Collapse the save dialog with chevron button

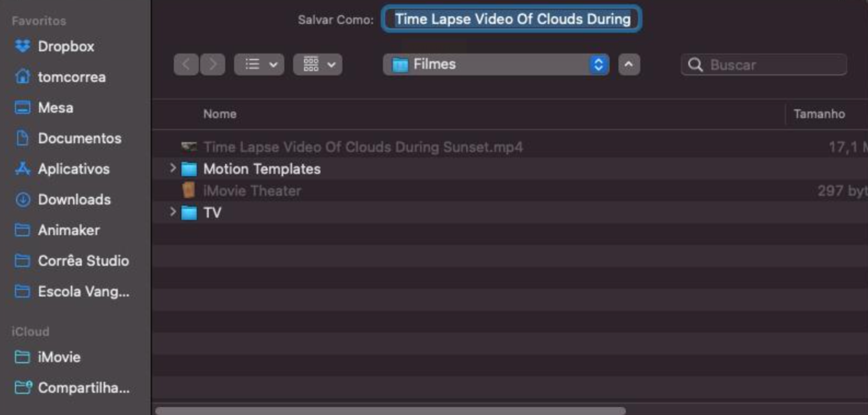tap(629, 64)
